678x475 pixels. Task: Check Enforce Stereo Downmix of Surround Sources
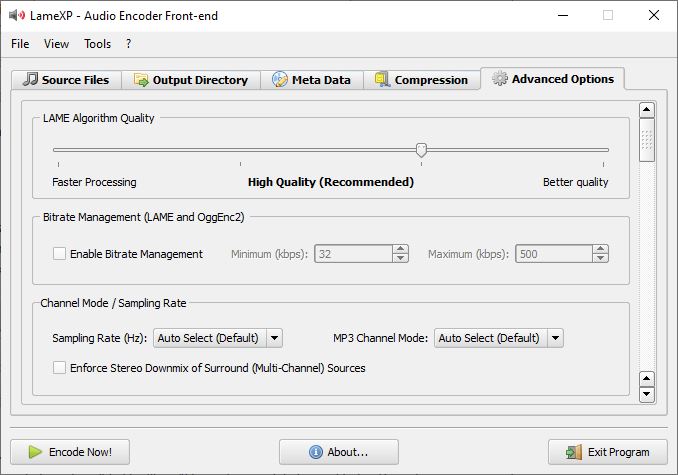point(59,368)
